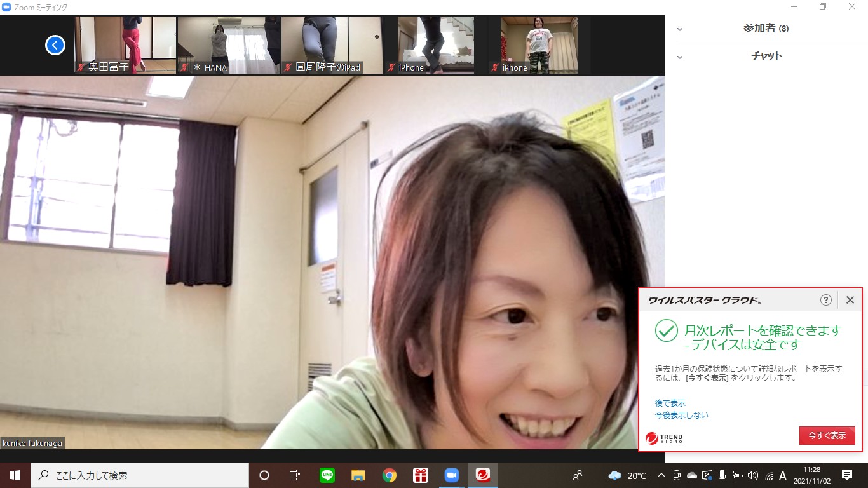The height and width of the screenshot is (488, 868).
Task: Open the Wi-Fi network tray icon
Action: [769, 475]
